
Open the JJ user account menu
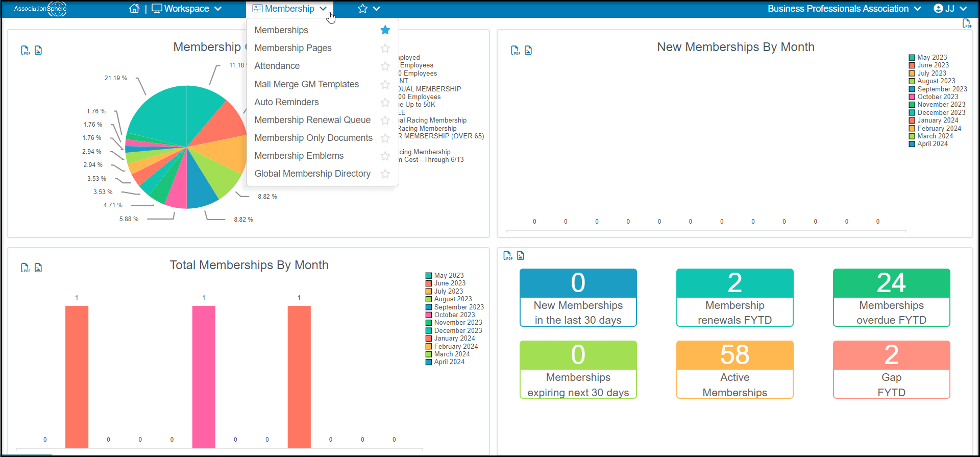(x=950, y=9)
